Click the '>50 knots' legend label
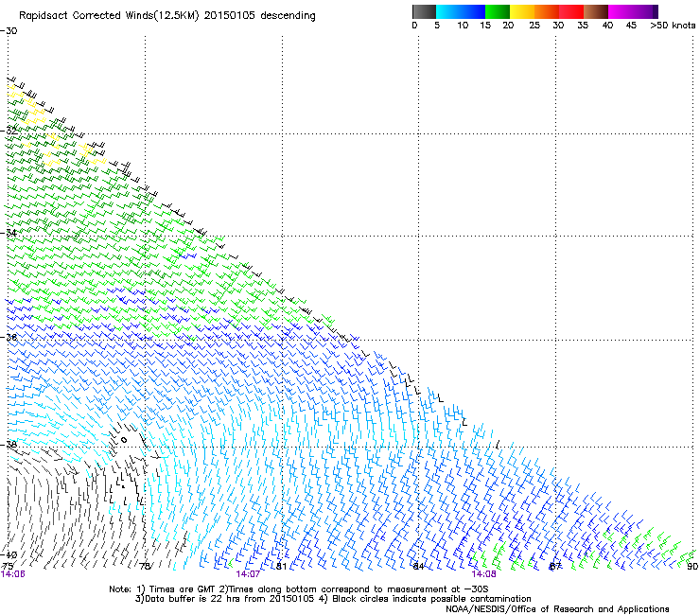This screenshot has height=615, width=700. (673, 26)
